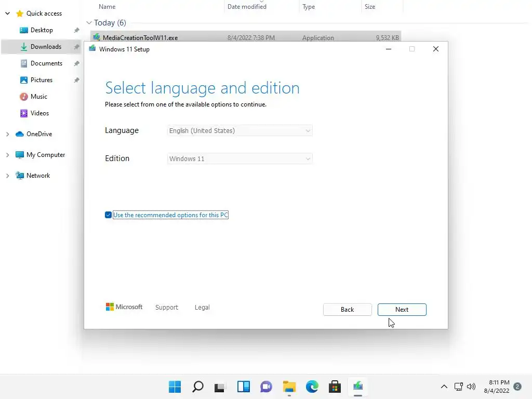Open the Legal link
Screen dimensions: 532x399
coord(202,307)
